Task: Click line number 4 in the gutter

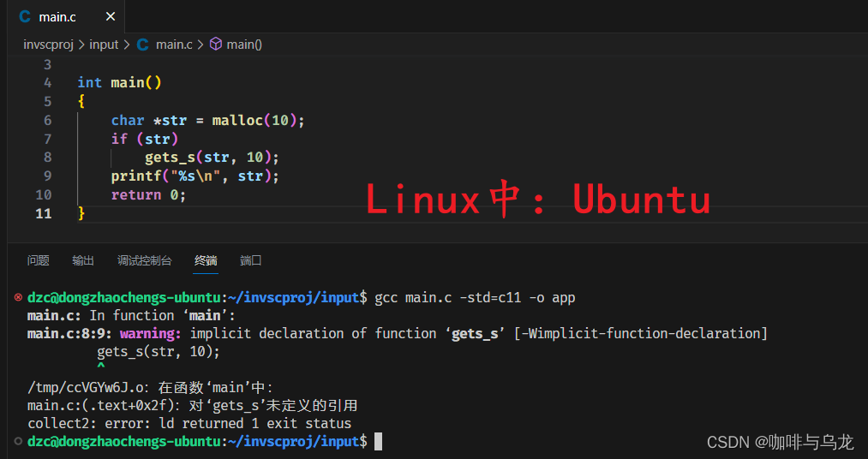Action: [48, 83]
